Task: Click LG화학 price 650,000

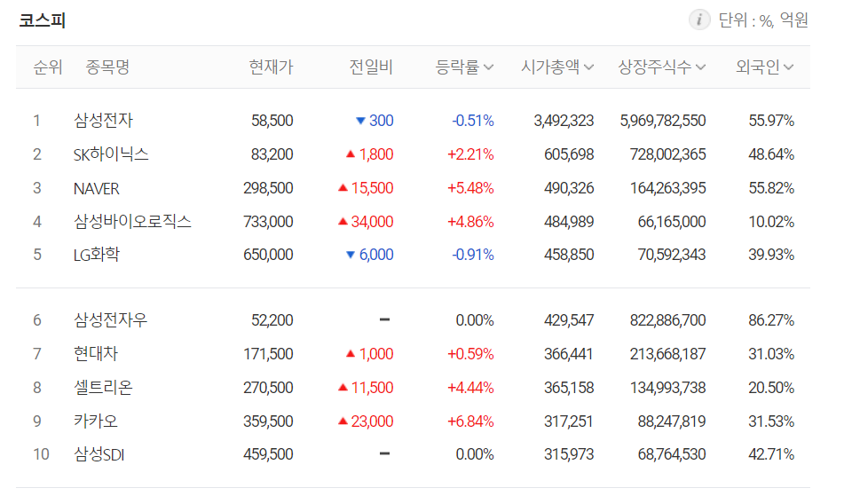Action: coord(268,255)
